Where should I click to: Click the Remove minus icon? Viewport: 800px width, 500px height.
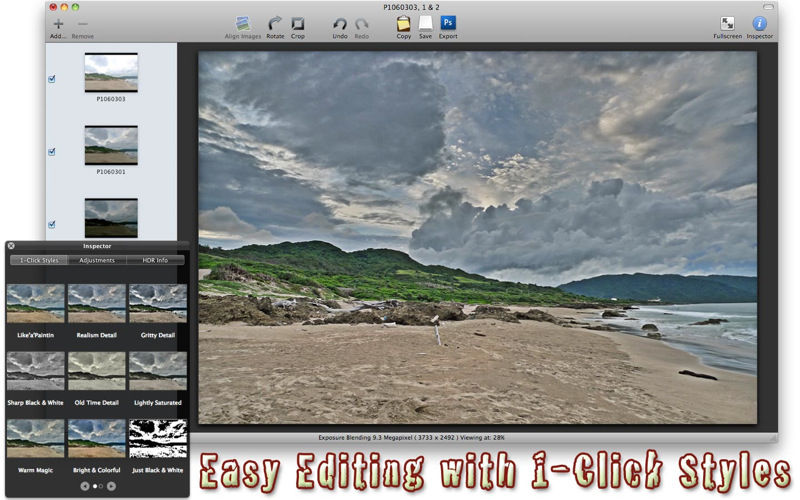click(83, 23)
